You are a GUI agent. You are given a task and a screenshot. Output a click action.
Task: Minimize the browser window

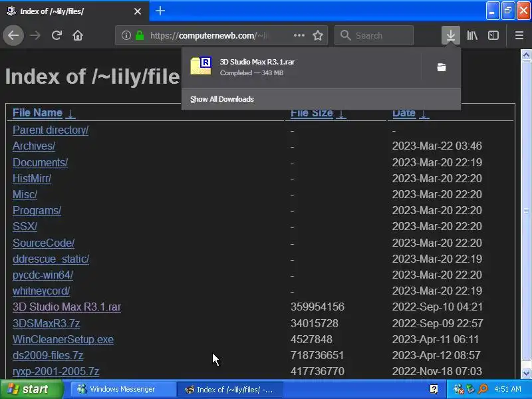point(492,11)
